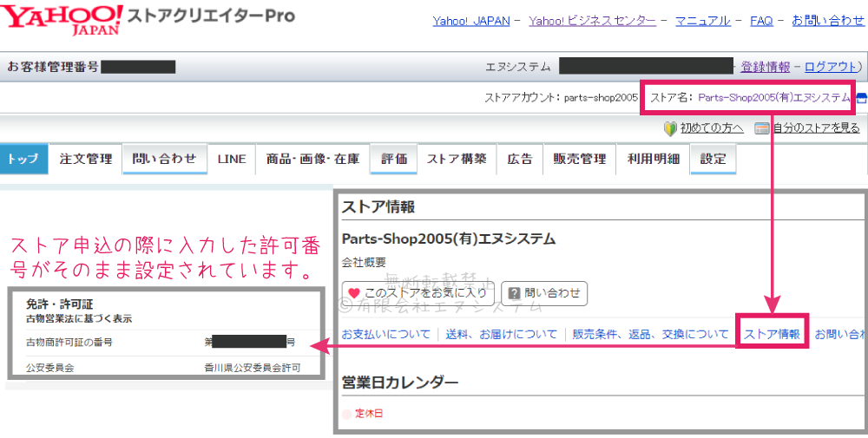This screenshot has height=438, width=868.
Task: Select the 広告 tab
Action: coord(520,160)
